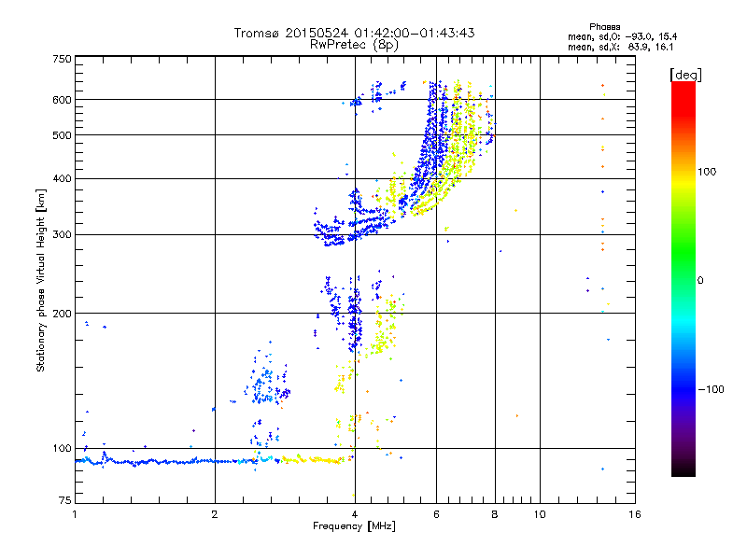
Task: Click the 'Frequency [MHz]' axis label
Action: coord(354,526)
